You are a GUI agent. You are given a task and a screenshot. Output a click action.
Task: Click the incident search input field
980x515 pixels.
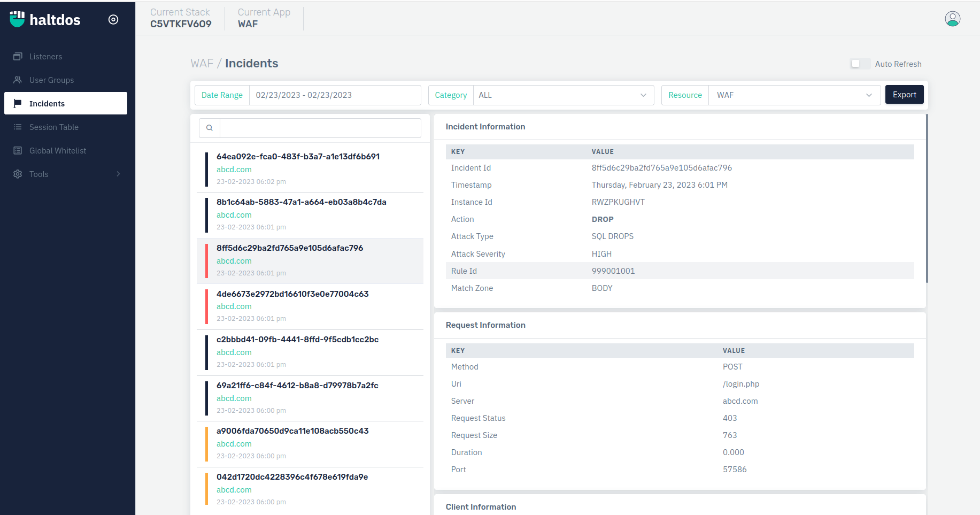[320, 128]
